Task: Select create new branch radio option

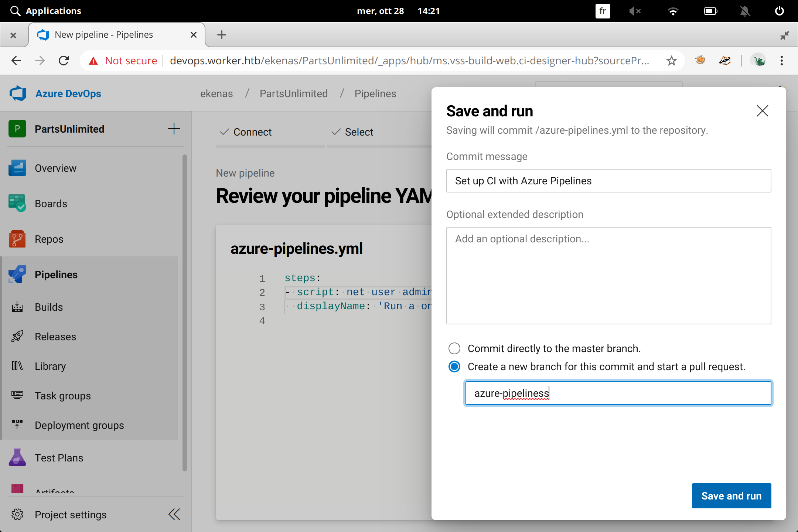Action: 454,366
